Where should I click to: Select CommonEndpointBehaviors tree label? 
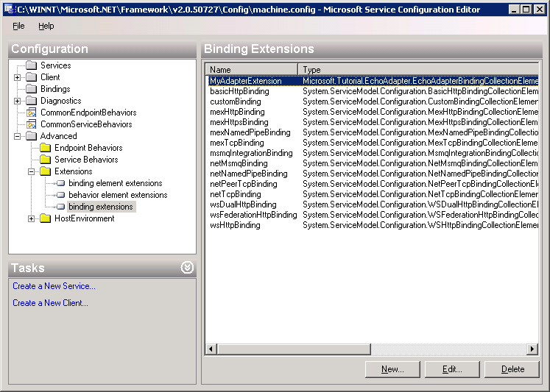pos(88,113)
